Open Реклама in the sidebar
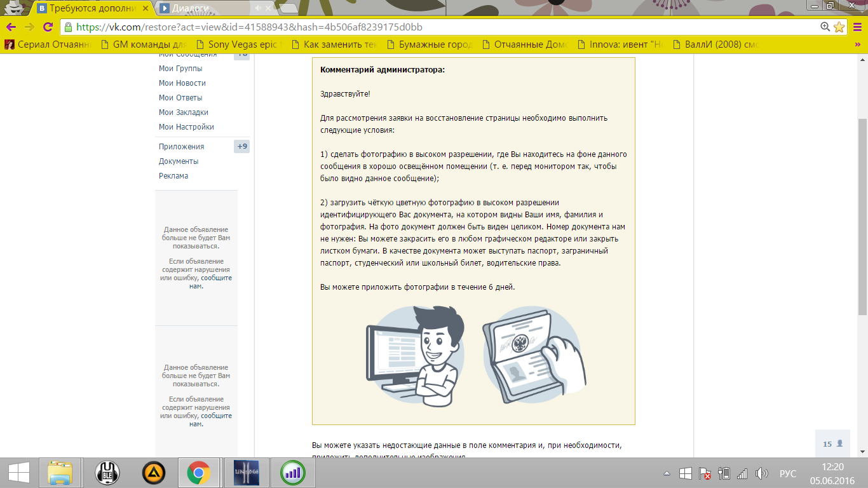 173,176
